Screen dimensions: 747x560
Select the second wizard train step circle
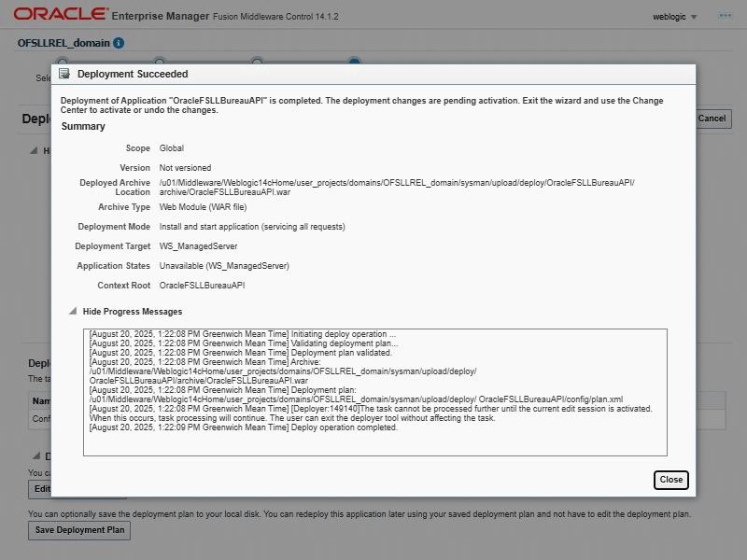coord(160,62)
